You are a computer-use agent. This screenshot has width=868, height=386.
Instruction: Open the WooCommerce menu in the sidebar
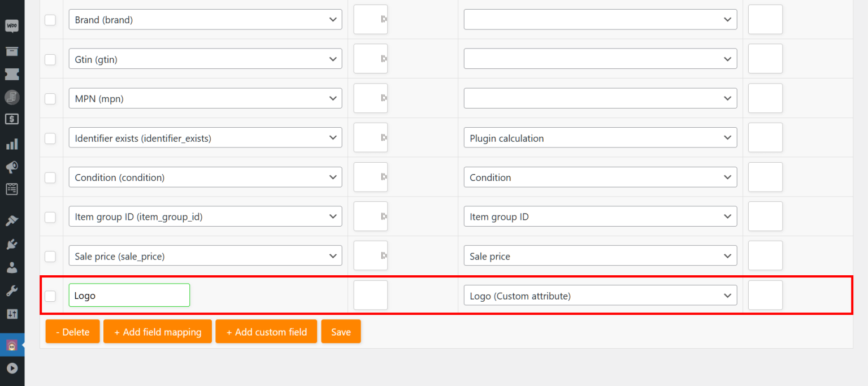click(12, 25)
